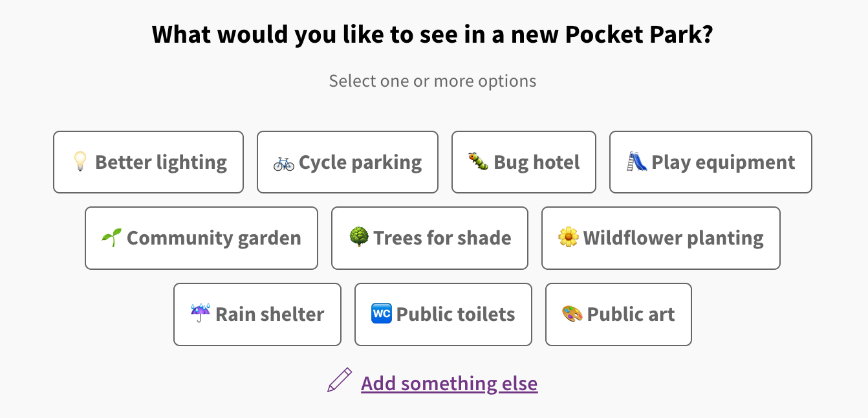Toggle the Trees for shade option
This screenshot has width=868, height=418.
click(429, 238)
